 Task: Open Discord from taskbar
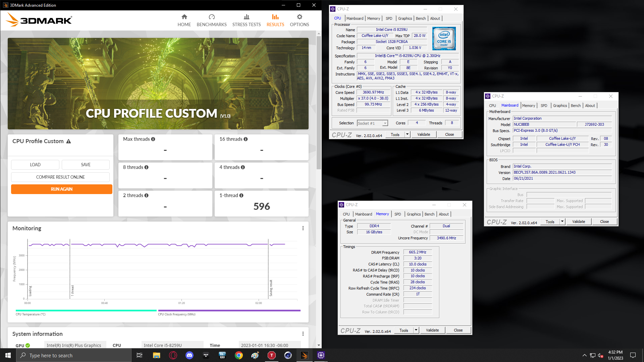(190, 355)
